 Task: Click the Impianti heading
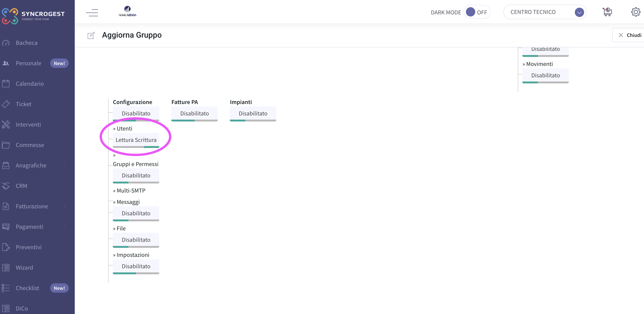(x=241, y=102)
